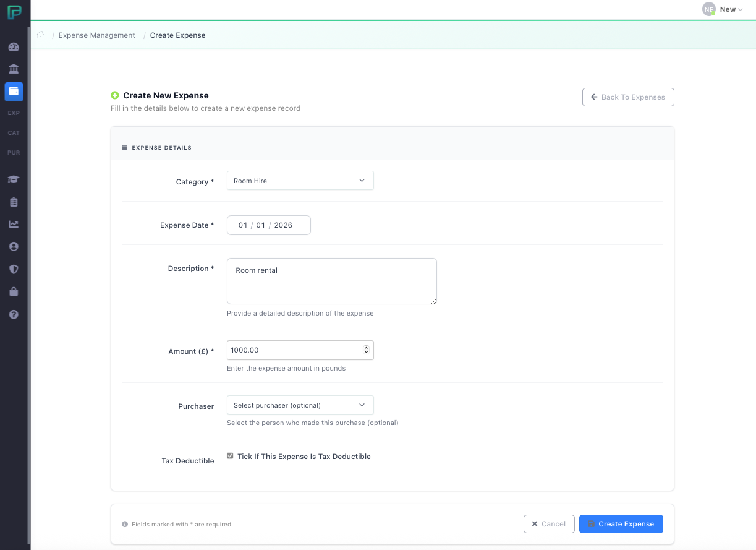Image resolution: width=756 pixels, height=550 pixels.
Task: Click the home icon in breadcrumb
Action: point(41,35)
